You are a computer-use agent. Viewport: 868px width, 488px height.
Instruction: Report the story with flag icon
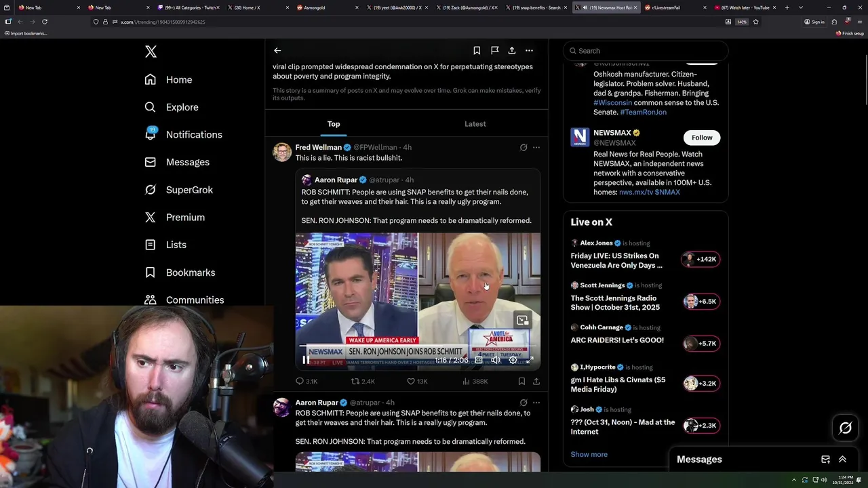tap(494, 50)
